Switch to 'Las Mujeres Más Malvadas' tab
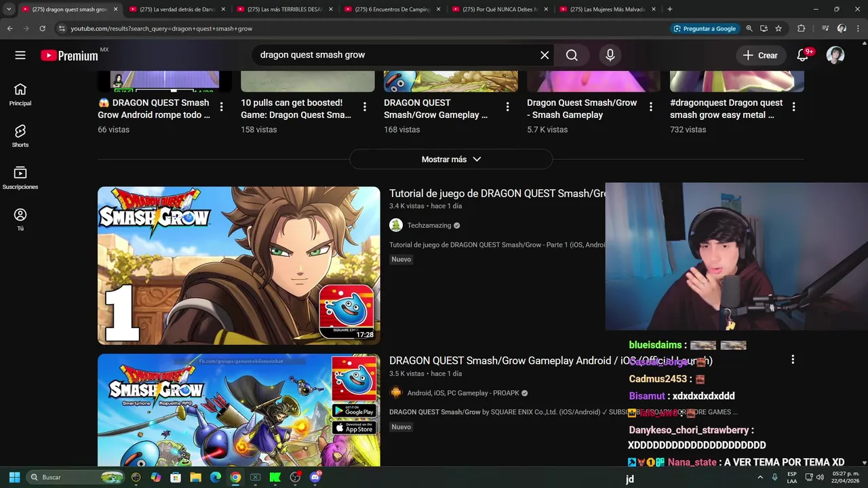Viewport: 868px width, 488px height. point(608,9)
